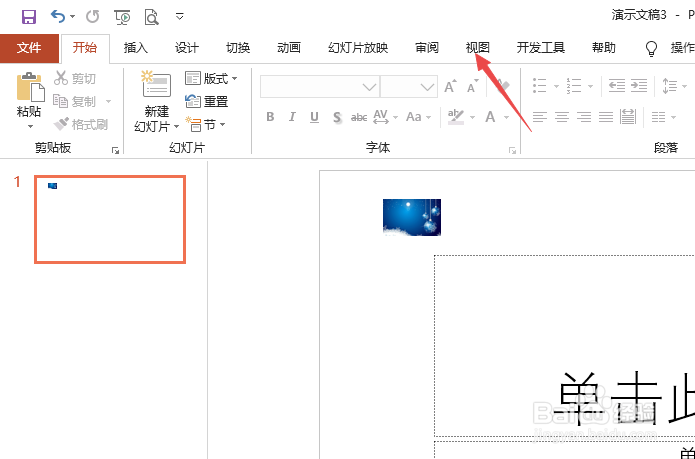Open the 切换 tab
This screenshot has height=459, width=695.
238,48
